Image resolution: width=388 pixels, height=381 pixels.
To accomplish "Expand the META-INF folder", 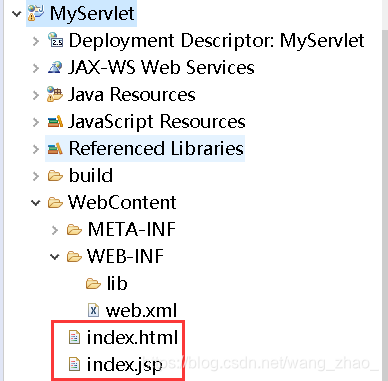I will (x=55, y=230).
